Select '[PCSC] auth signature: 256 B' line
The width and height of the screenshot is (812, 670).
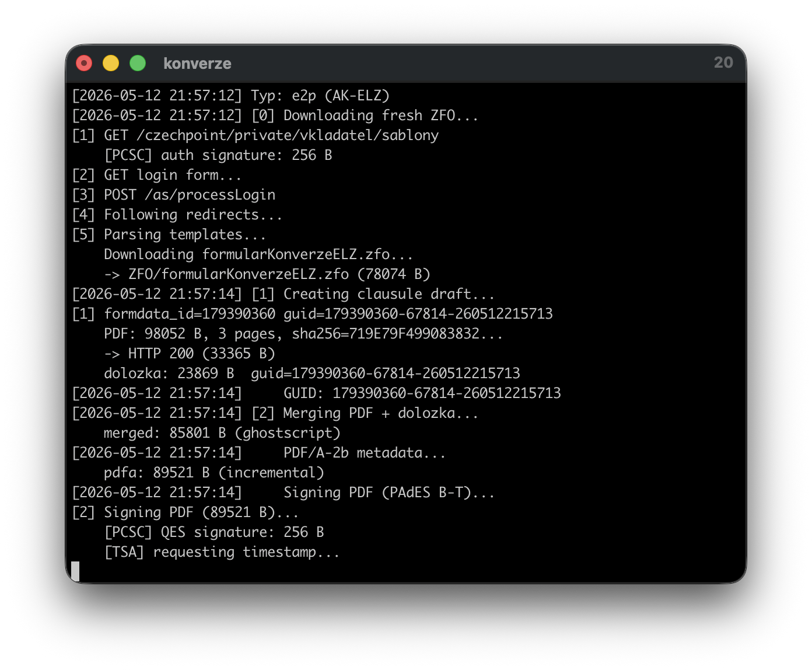pos(218,155)
